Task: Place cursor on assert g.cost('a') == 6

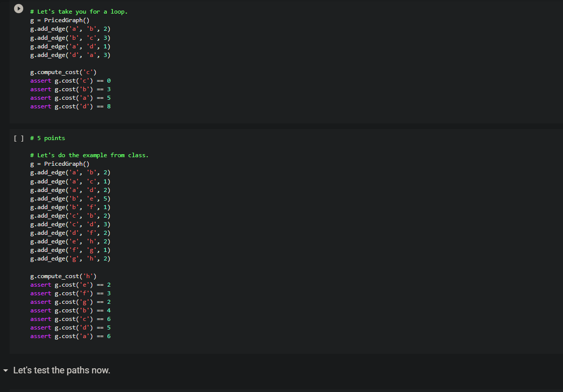Action: click(70, 336)
